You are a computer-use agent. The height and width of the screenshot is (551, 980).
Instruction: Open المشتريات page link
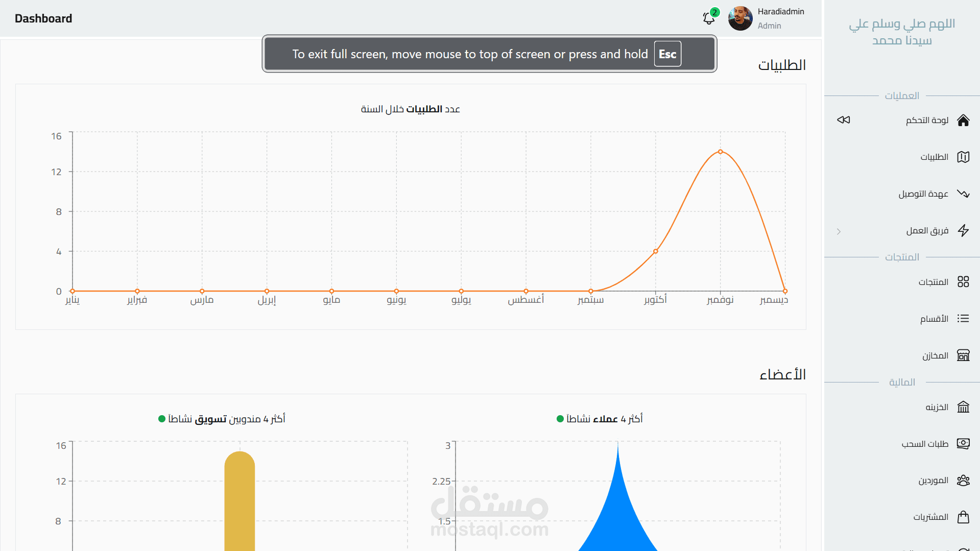pos(930,517)
